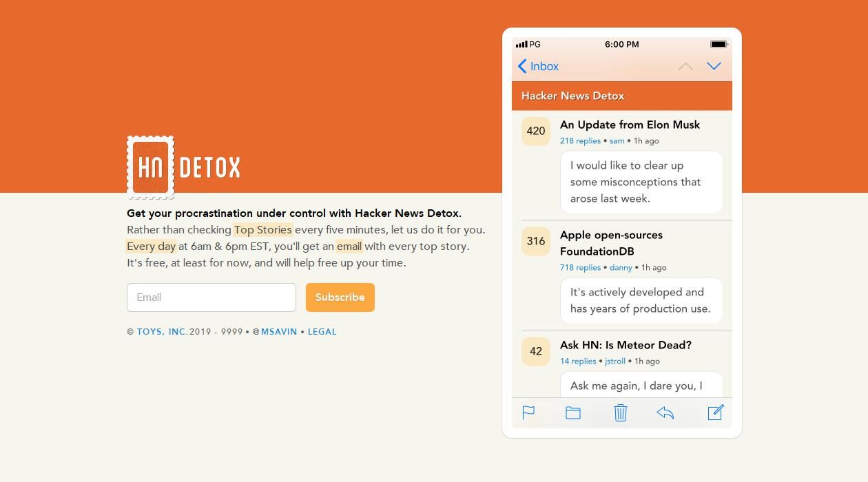This screenshot has height=482, width=868.
Task: Click the Email input field
Action: point(211,297)
